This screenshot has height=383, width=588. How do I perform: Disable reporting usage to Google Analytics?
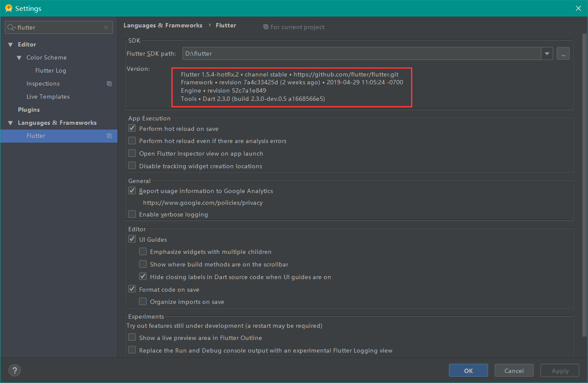[132, 190]
